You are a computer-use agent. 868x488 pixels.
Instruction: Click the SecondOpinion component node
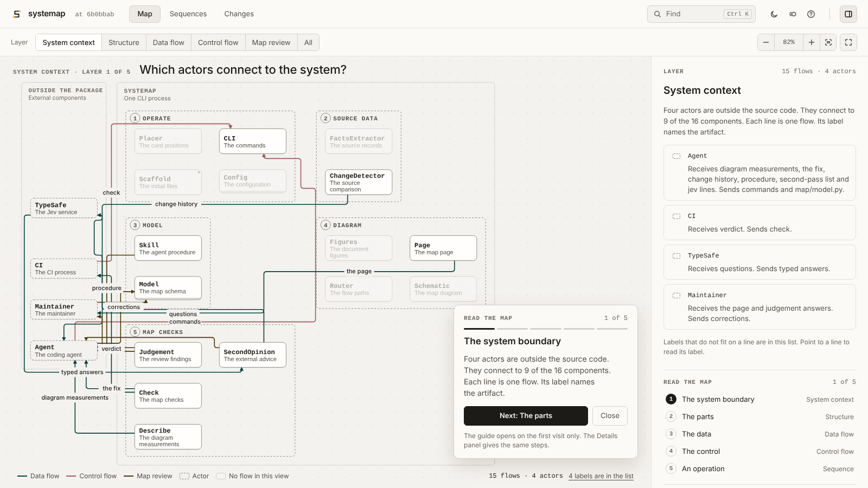pos(253,355)
